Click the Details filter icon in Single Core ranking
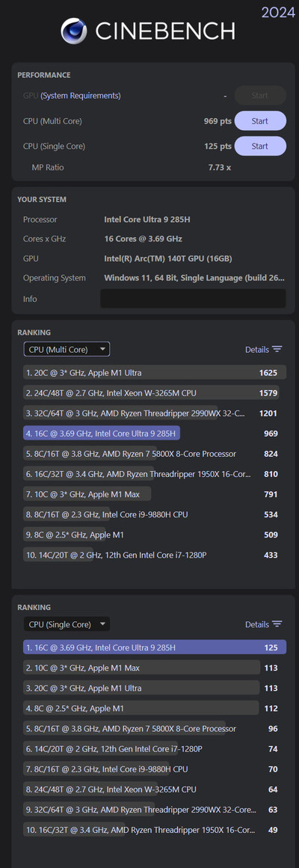Image resolution: width=299 pixels, height=868 pixels. pos(277,624)
